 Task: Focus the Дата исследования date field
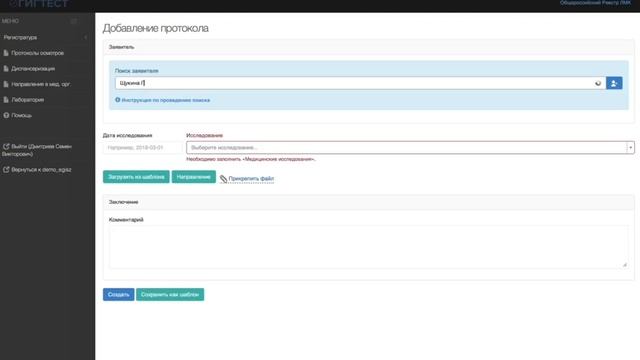pyautogui.click(x=143, y=147)
